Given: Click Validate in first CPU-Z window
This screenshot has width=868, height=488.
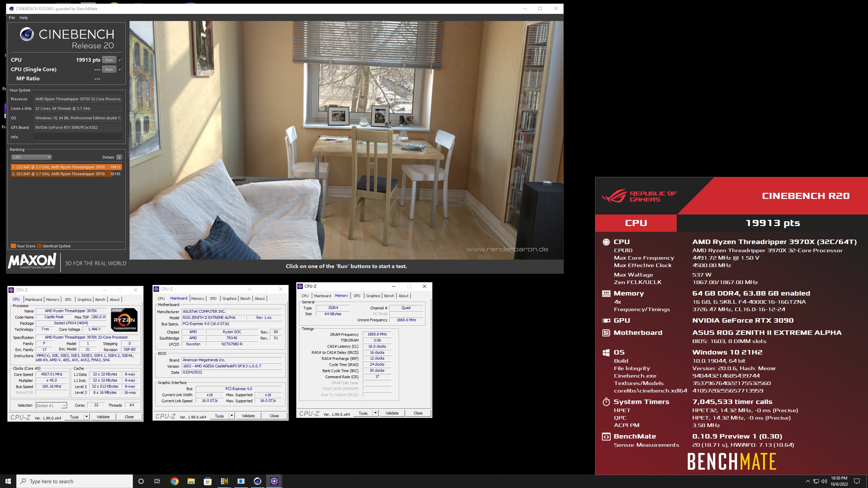Looking at the screenshot, I should [x=103, y=417].
